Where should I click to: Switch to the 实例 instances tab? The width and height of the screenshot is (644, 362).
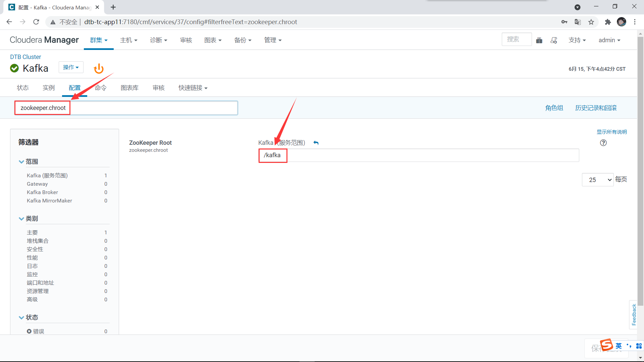tap(49, 88)
